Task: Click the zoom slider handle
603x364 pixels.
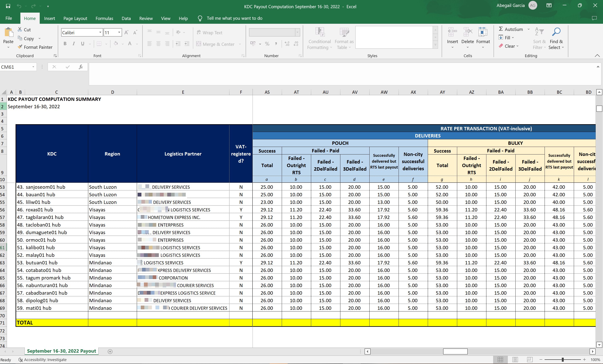Action: (563, 360)
